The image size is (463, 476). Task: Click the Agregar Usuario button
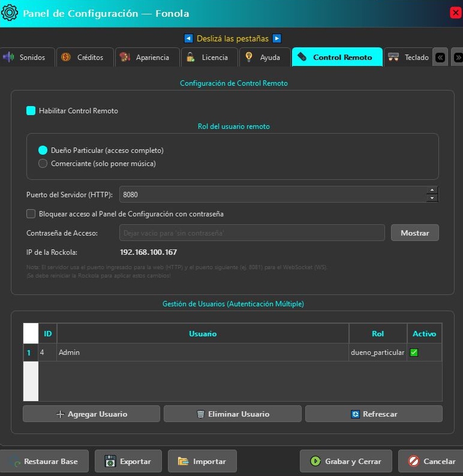91,414
